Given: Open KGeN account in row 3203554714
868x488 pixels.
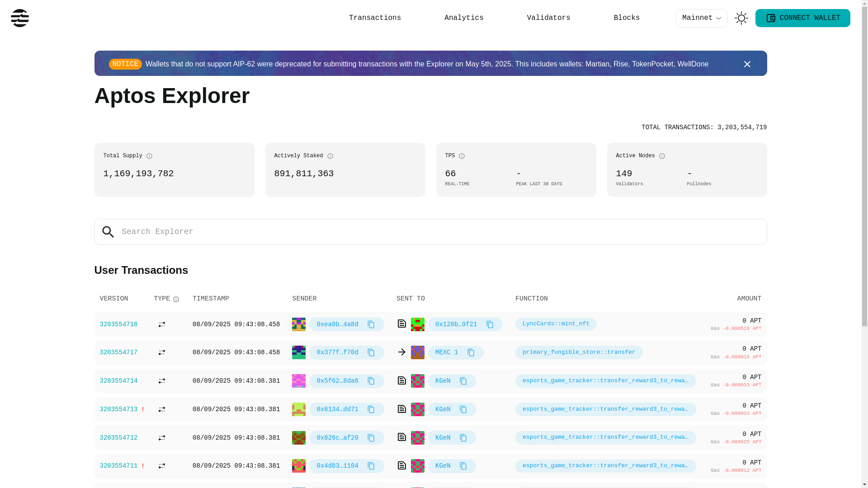Looking at the screenshot, I should 443,381.
